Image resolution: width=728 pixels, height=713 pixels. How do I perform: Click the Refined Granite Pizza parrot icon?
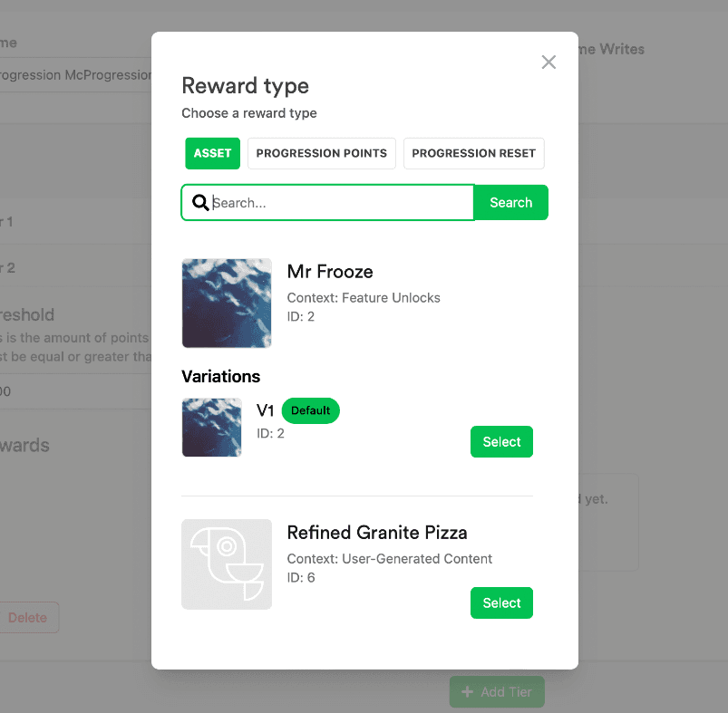pyautogui.click(x=227, y=564)
